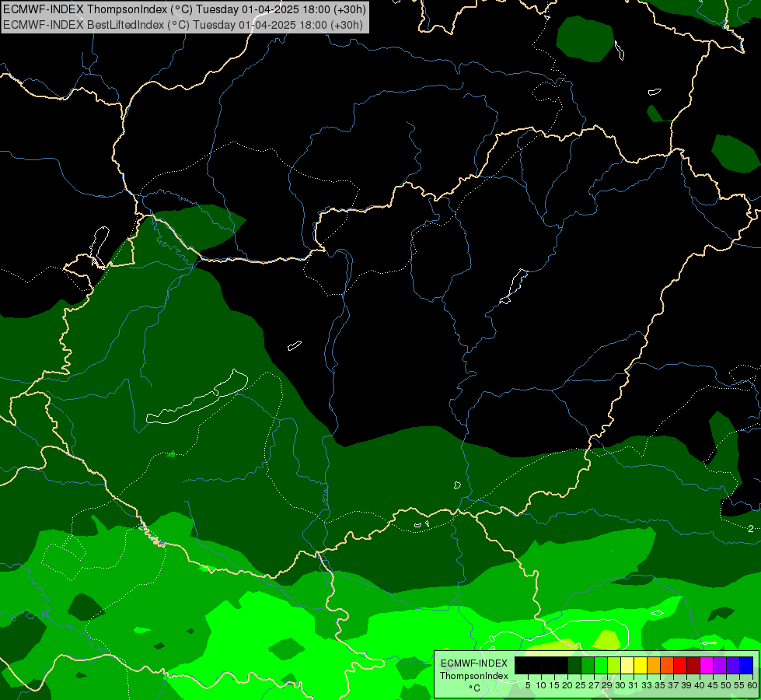Click the orange-red 35–37 legend swatch
The width and height of the screenshot is (761, 700).
(x=667, y=665)
